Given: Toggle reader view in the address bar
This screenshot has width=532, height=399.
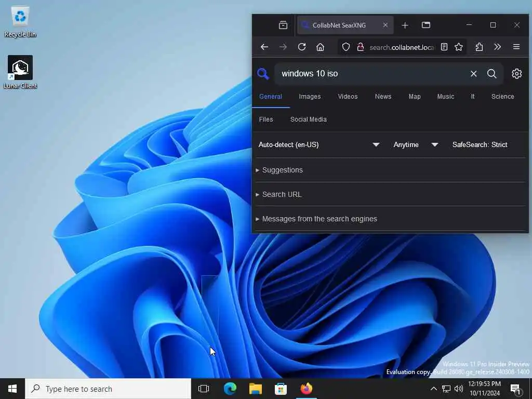Looking at the screenshot, I should [444, 47].
